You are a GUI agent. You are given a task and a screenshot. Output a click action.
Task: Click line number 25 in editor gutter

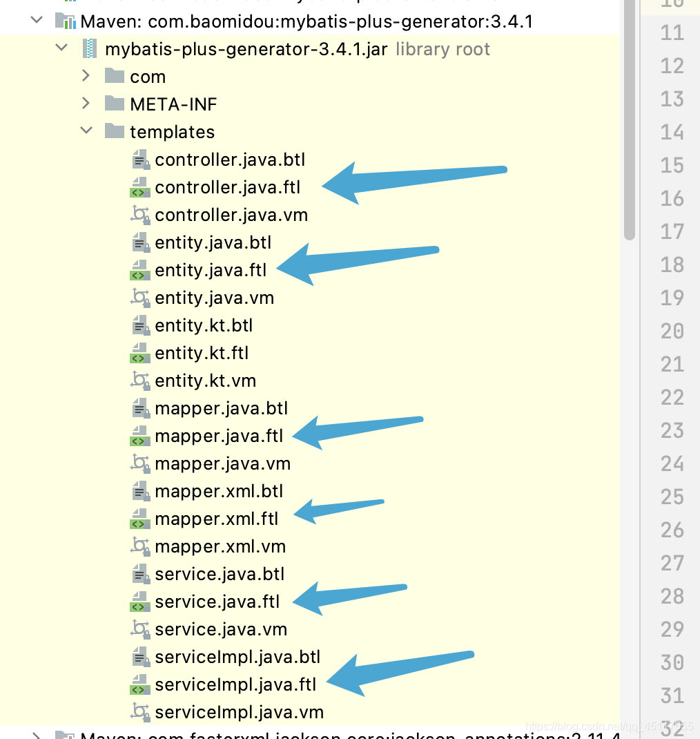[672, 497]
